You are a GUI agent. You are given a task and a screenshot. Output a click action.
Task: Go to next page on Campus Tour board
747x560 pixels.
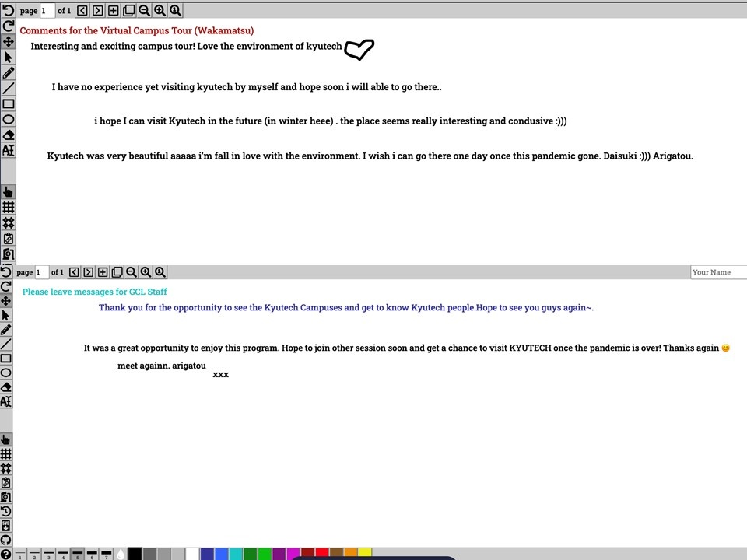pos(98,10)
